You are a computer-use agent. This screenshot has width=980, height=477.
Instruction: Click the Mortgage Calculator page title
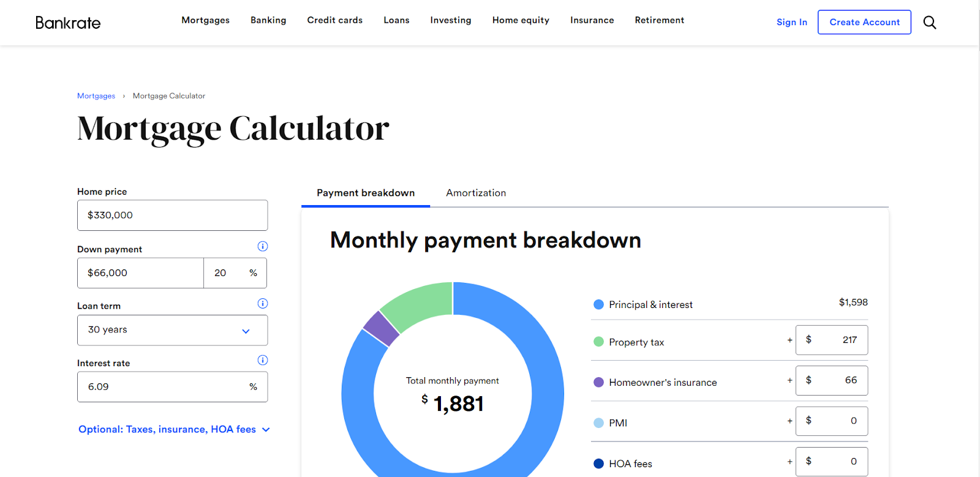(233, 129)
